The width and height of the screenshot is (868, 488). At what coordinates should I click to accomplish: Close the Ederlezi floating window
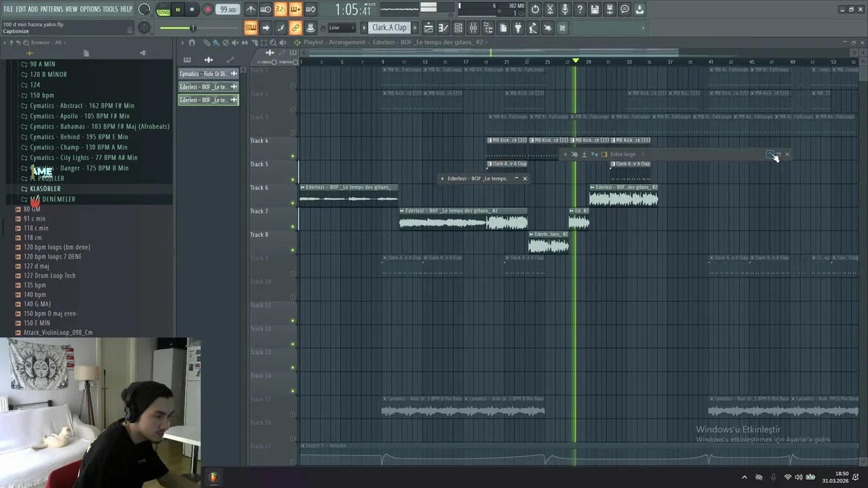(x=525, y=178)
